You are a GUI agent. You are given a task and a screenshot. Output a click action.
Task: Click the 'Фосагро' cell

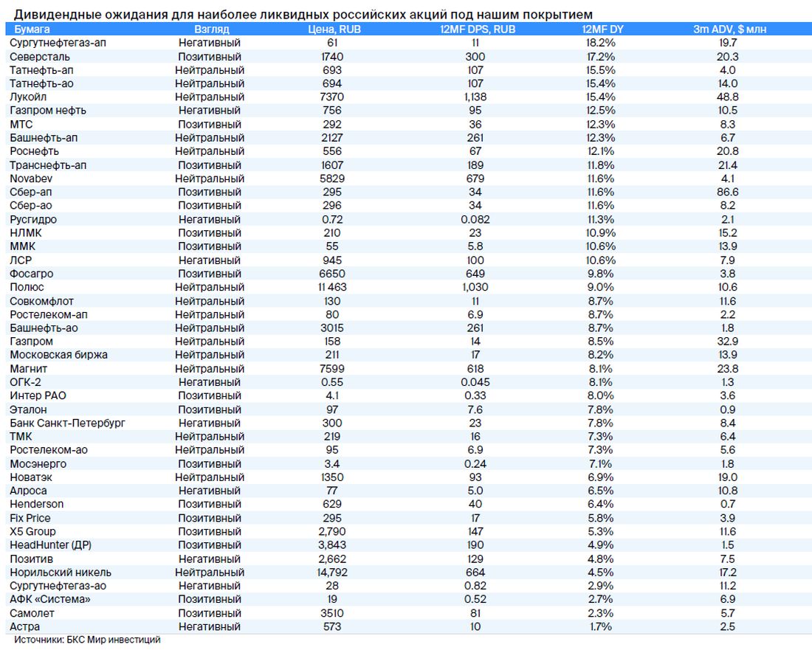31,274
